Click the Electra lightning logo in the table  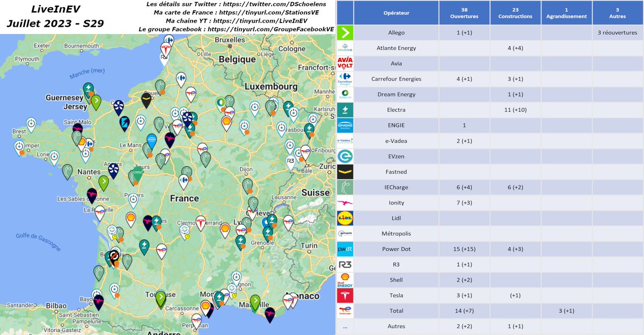(345, 110)
